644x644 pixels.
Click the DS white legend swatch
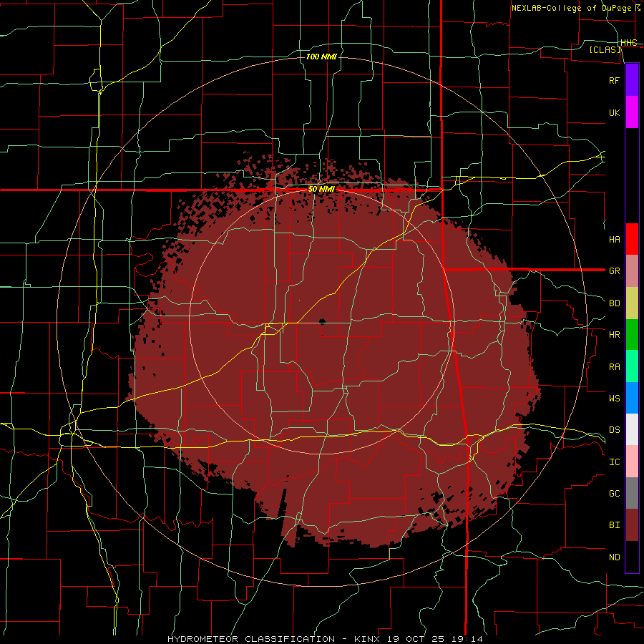point(632,429)
